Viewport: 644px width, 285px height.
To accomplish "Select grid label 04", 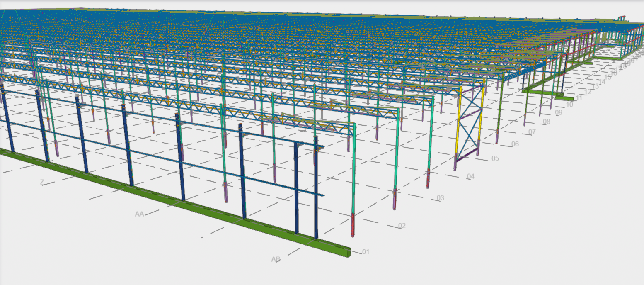I will [x=470, y=176].
